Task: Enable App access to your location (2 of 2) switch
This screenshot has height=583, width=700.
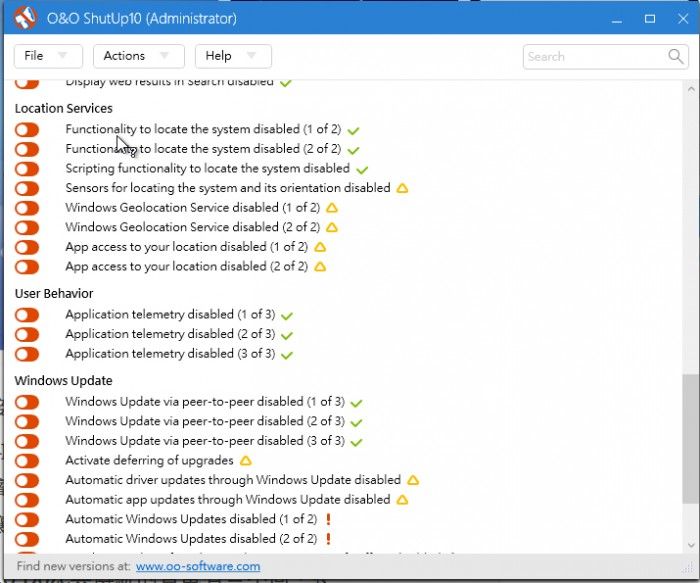Action: [x=27, y=267]
